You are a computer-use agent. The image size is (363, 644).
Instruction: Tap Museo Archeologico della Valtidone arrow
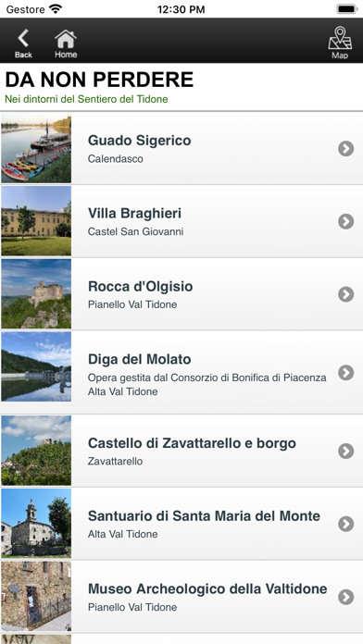point(346,597)
